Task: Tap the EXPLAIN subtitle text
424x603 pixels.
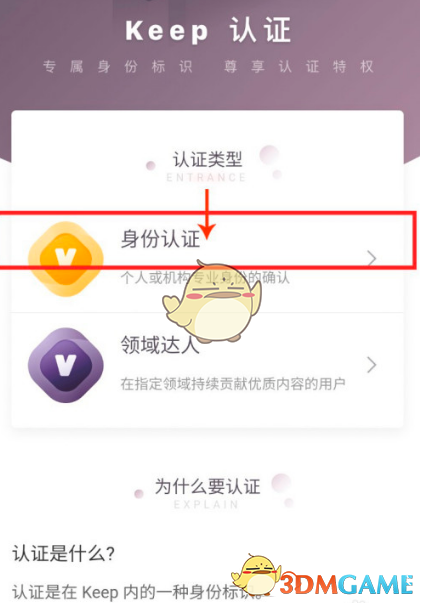Action: coord(206,504)
